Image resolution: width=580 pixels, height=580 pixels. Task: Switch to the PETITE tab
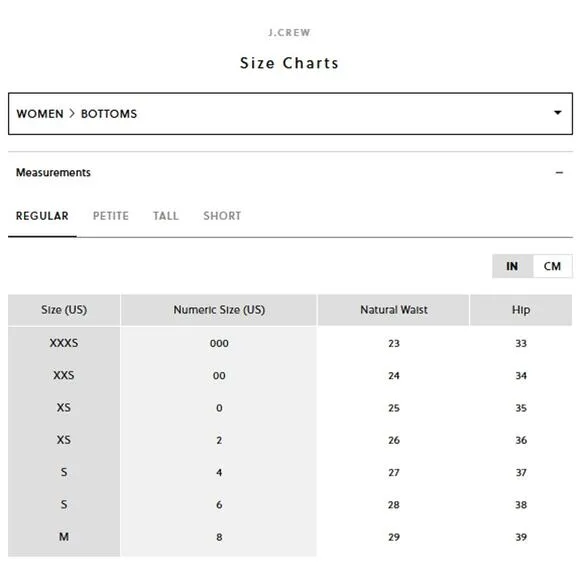click(111, 216)
